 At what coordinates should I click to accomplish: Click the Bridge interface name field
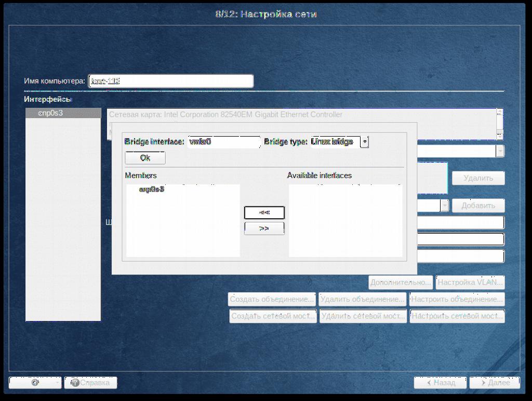pos(223,142)
